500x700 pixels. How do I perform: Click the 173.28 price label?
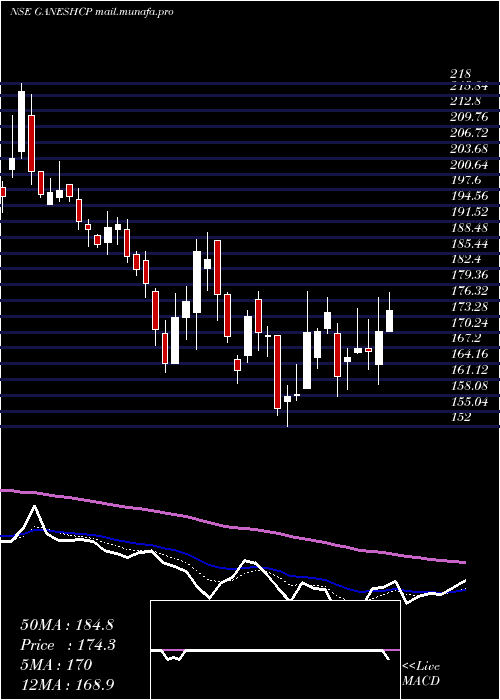click(469, 306)
